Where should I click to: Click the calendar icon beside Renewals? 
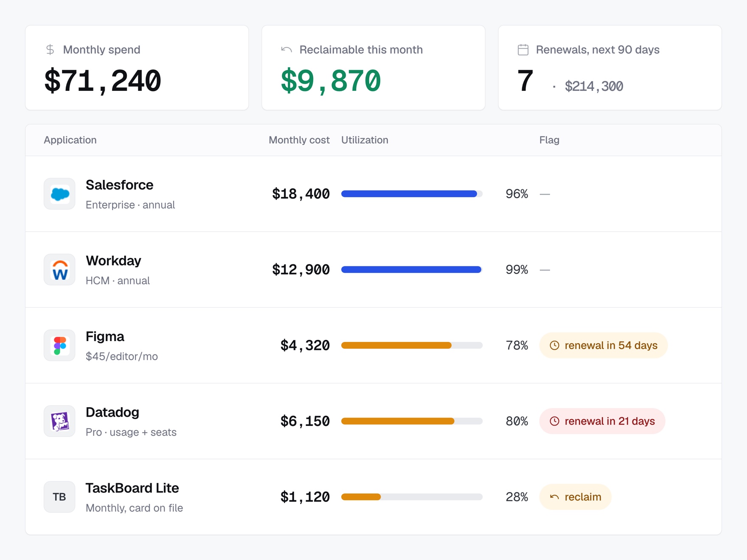tap(523, 50)
